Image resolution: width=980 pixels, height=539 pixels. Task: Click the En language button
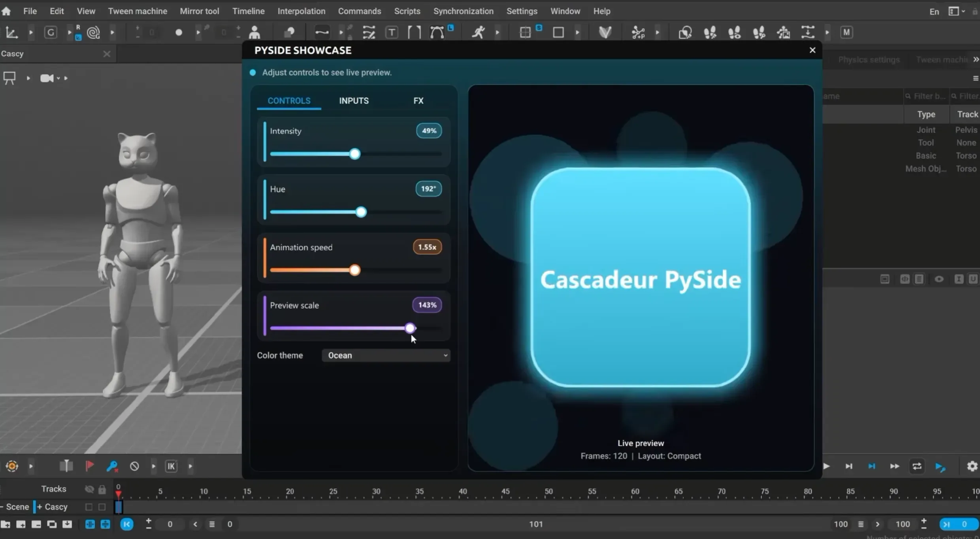pos(934,11)
